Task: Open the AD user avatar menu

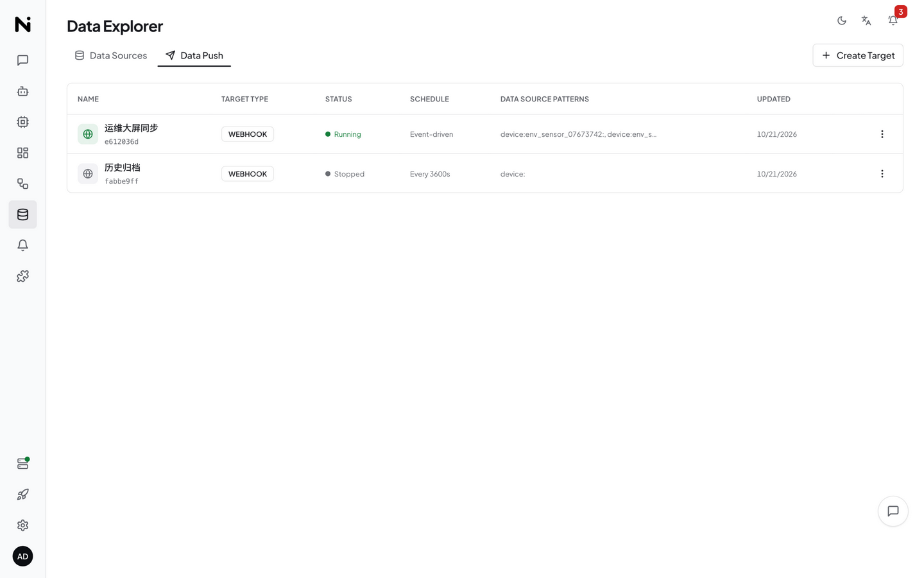Action: (x=22, y=556)
